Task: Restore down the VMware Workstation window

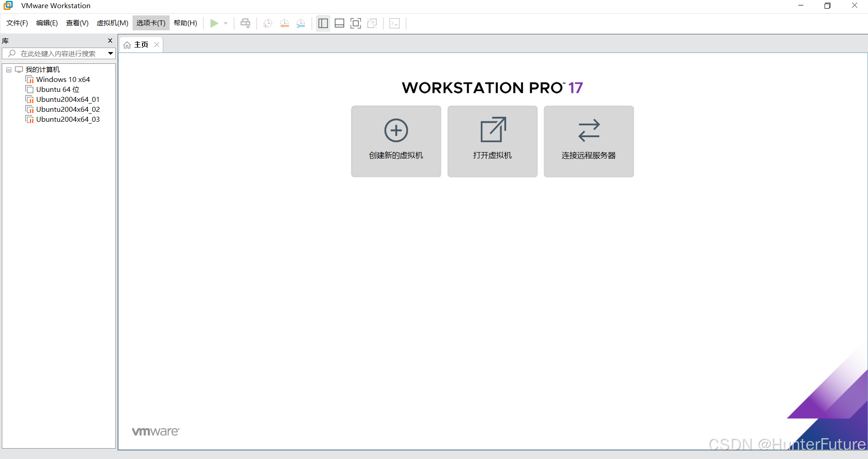Action: point(827,5)
